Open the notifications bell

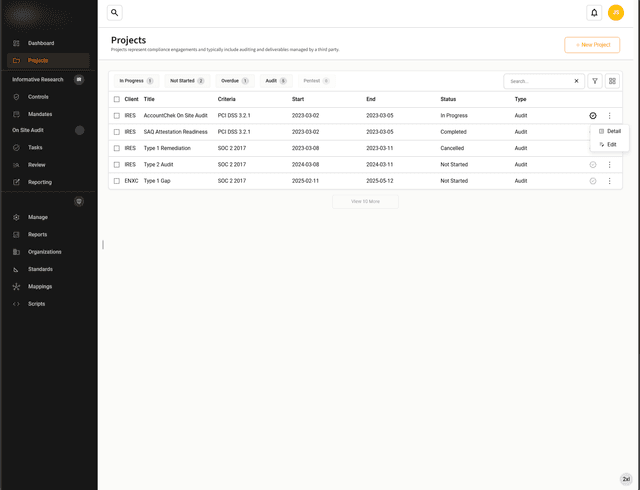594,13
